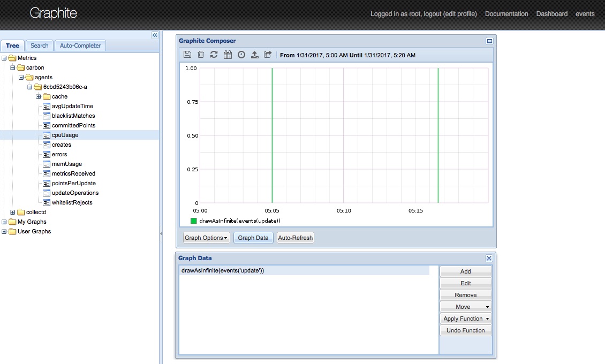
Task: Open the Move dropdown menu
Action: pyautogui.click(x=466, y=307)
